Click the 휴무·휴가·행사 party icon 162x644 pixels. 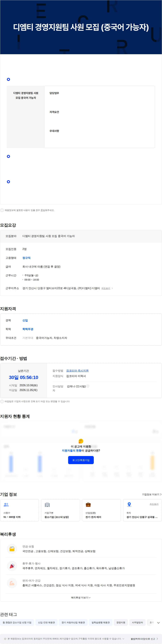pos(12,566)
